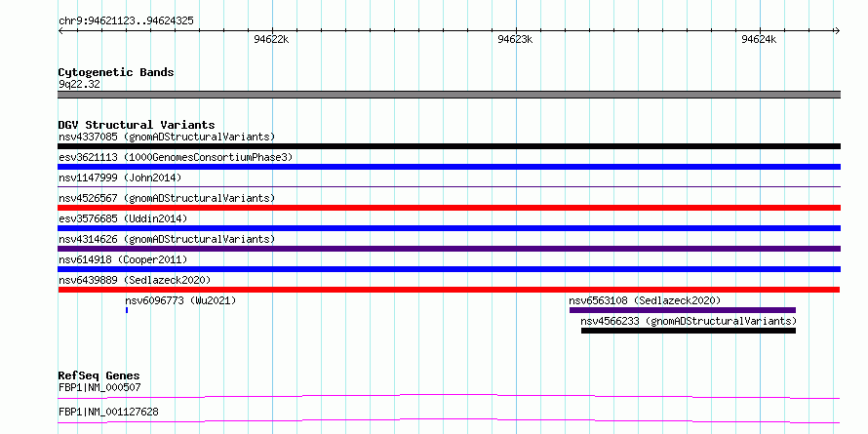Open variant label nsv4526567 (gnomADStructuralVariants)

point(167,198)
